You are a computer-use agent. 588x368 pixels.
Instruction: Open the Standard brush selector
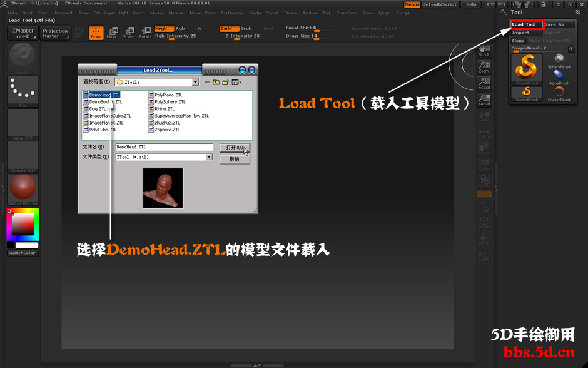pos(23,59)
